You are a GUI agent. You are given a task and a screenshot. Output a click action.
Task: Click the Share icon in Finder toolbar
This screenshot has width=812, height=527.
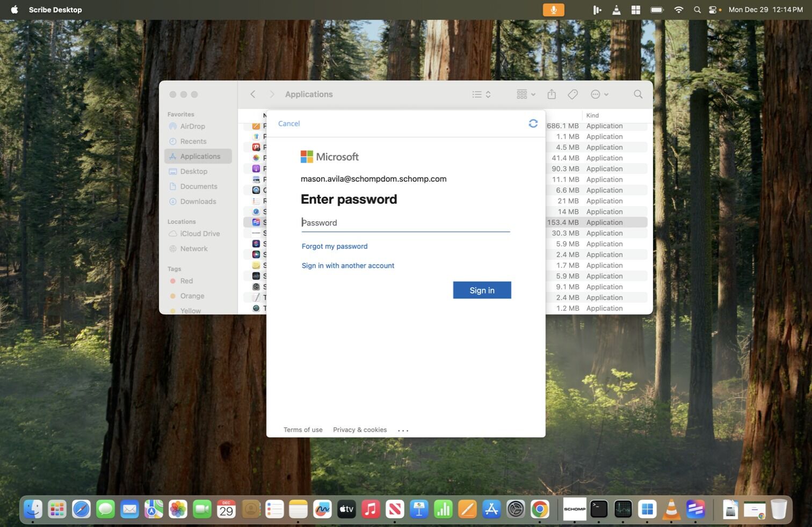[x=552, y=94]
